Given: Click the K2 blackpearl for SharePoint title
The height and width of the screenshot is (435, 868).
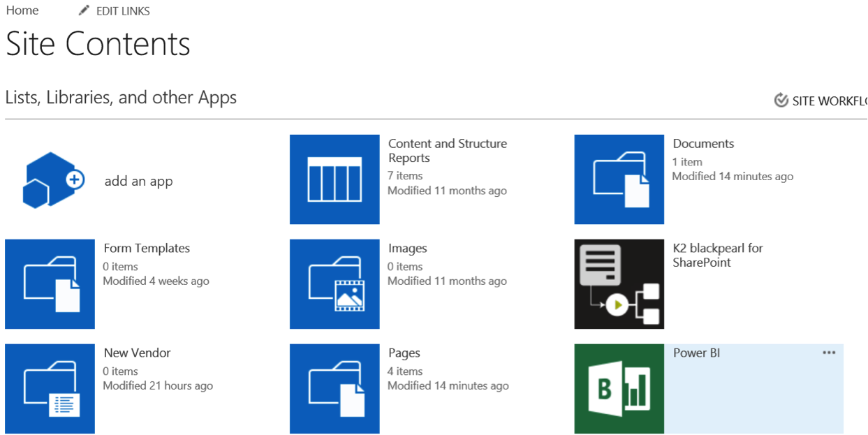Looking at the screenshot, I should coord(717,256).
